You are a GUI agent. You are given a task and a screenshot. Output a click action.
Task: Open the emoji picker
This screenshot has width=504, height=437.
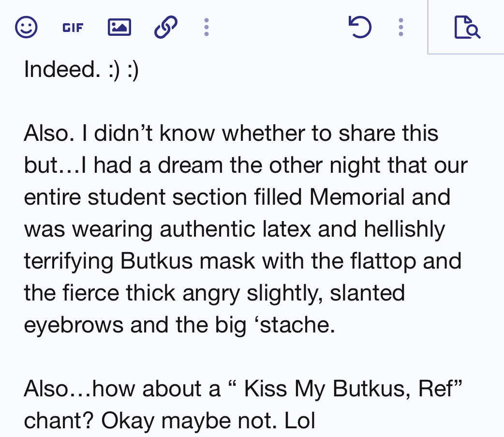point(26,28)
